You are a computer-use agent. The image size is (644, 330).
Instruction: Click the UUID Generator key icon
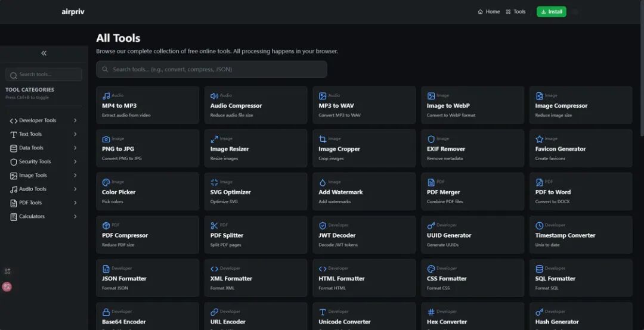tap(431, 226)
